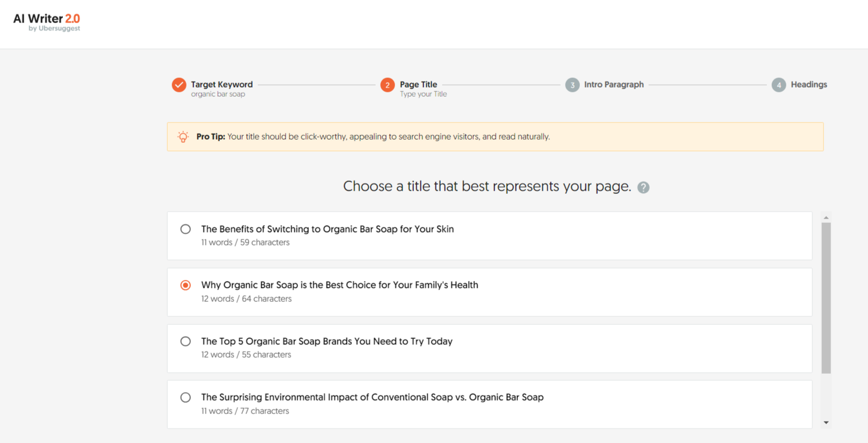868x443 pixels.
Task: Select the Benefits of Switching title option
Action: tap(185, 229)
